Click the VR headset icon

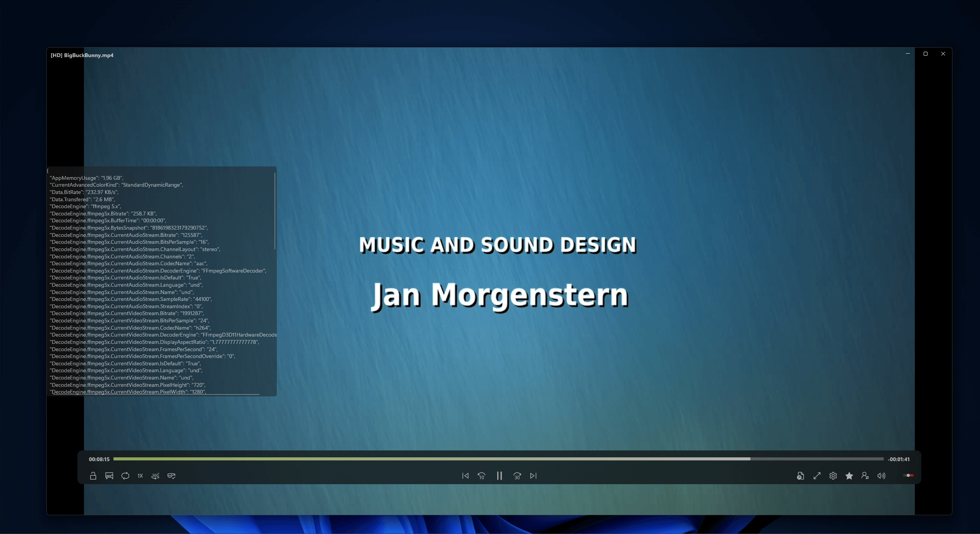171,476
